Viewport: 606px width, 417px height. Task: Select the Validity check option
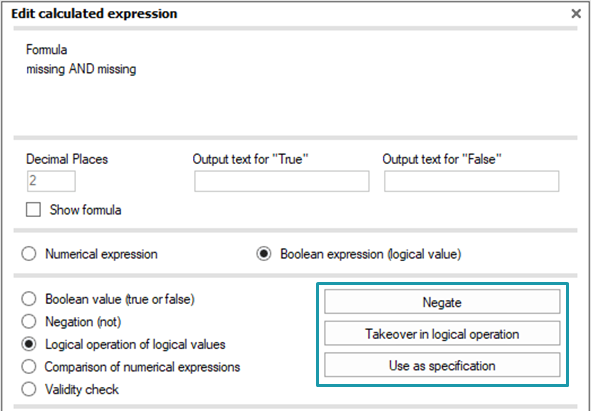coord(29,389)
